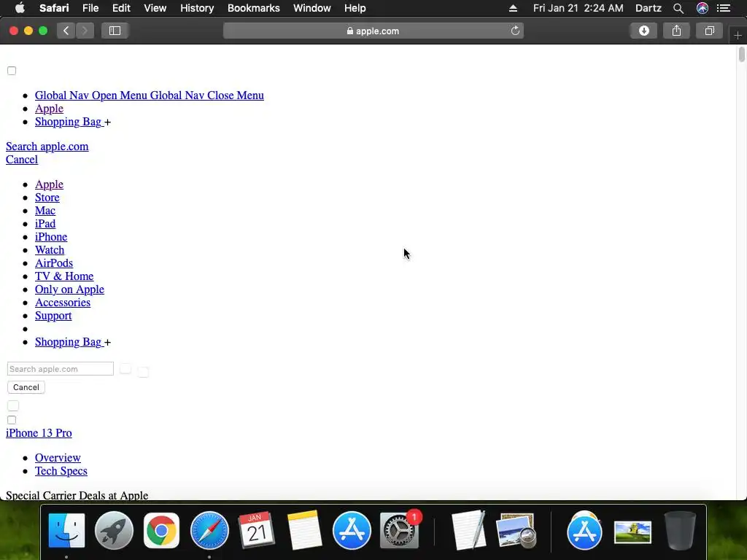Open the Apple menu in menu bar

pyautogui.click(x=20, y=8)
